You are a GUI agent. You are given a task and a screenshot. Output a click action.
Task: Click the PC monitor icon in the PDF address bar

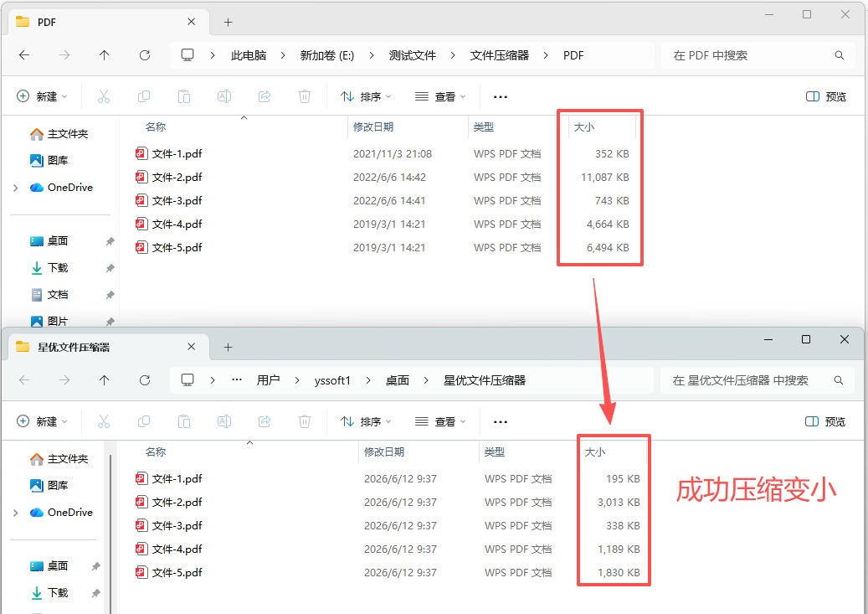pyautogui.click(x=187, y=54)
